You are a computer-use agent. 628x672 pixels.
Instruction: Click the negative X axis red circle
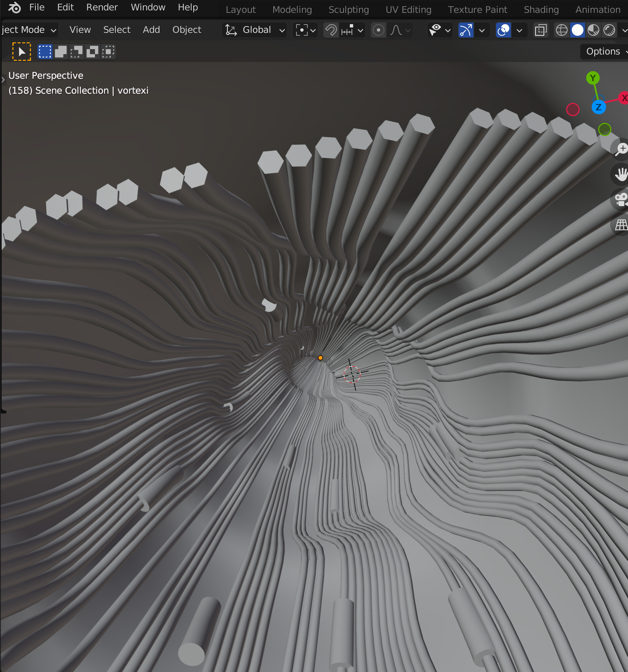pos(573,110)
